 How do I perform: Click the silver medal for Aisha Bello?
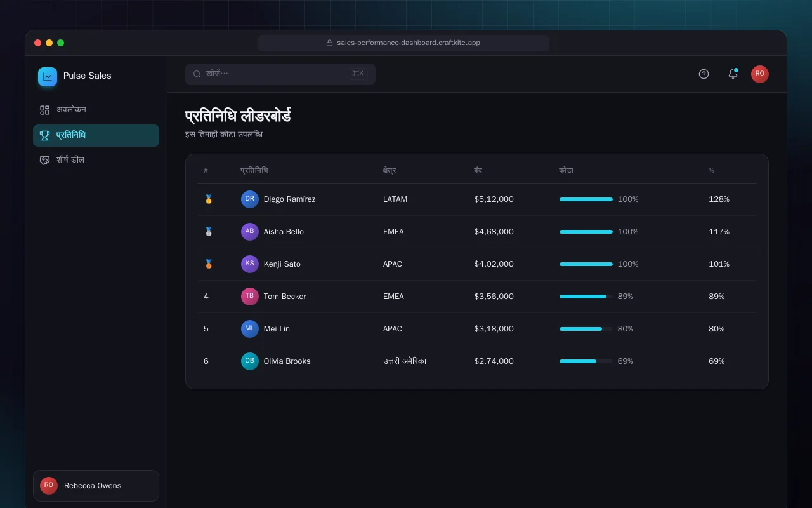pyautogui.click(x=208, y=232)
